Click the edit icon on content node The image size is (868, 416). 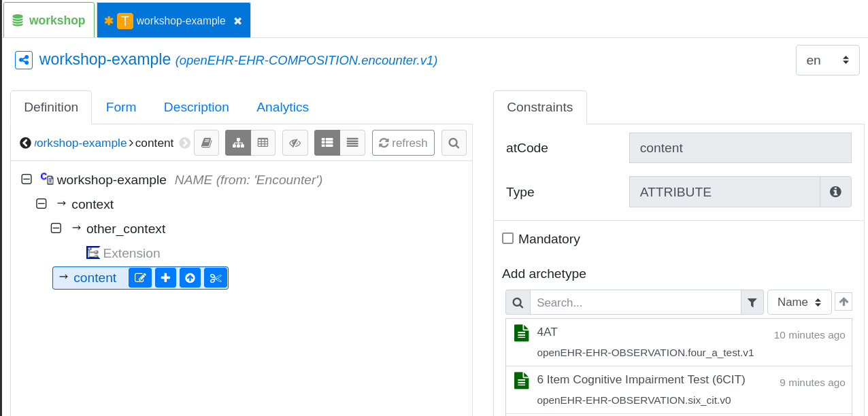tap(140, 278)
